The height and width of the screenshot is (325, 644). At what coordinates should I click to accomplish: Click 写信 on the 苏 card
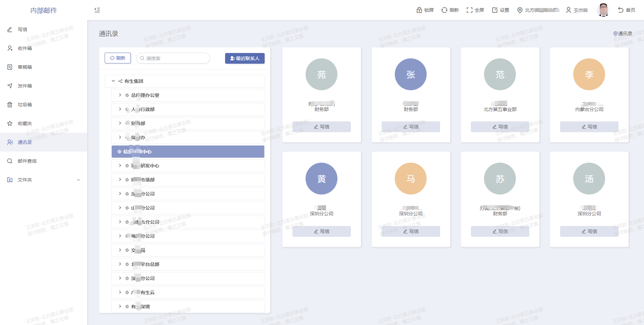click(x=500, y=231)
